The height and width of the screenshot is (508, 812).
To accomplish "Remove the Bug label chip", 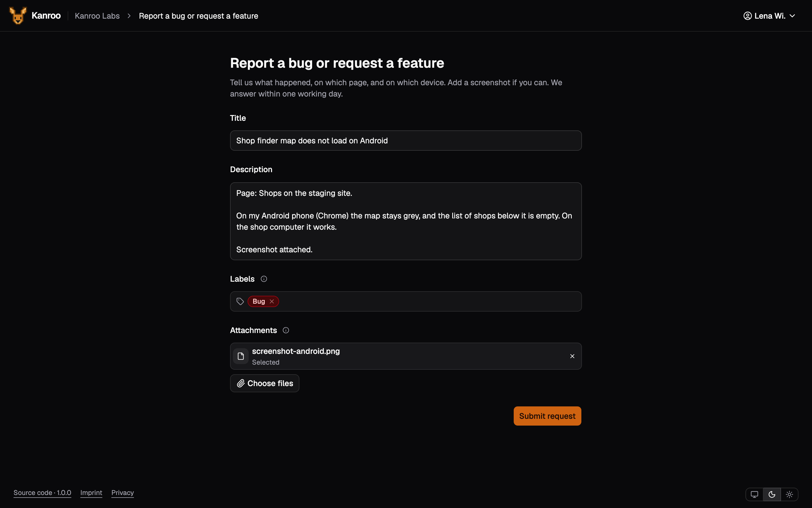I will [x=272, y=301].
